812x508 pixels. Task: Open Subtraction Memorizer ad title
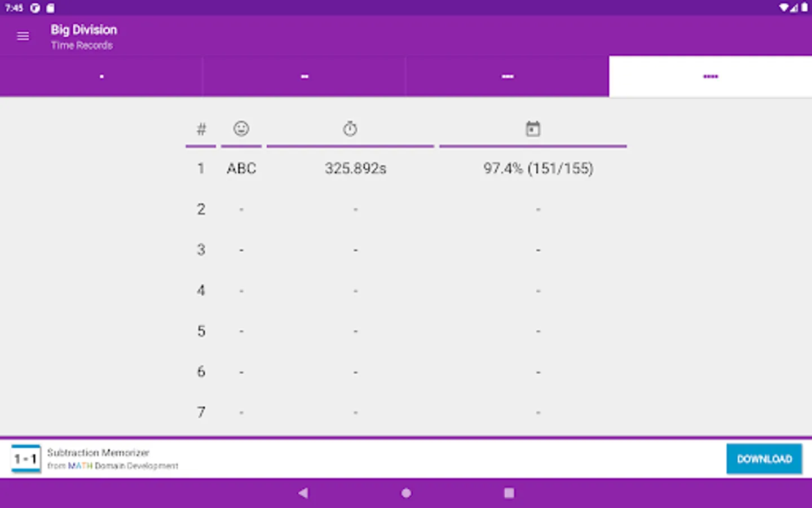tap(98, 453)
